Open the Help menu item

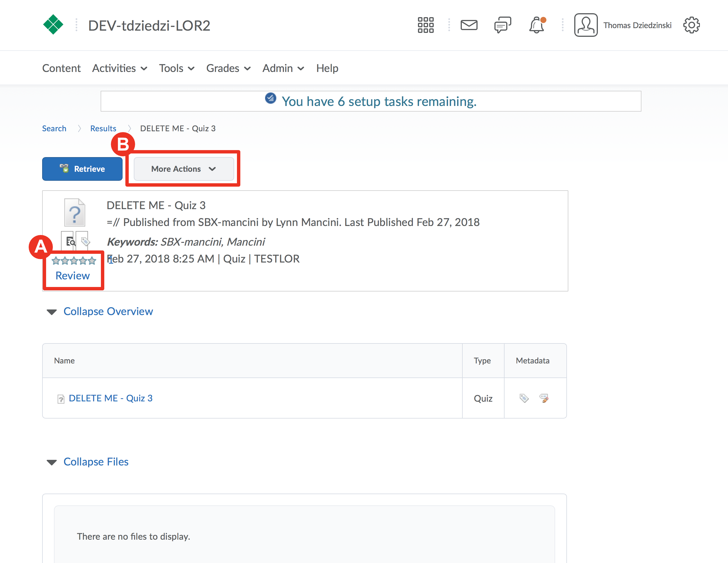pyautogui.click(x=327, y=68)
